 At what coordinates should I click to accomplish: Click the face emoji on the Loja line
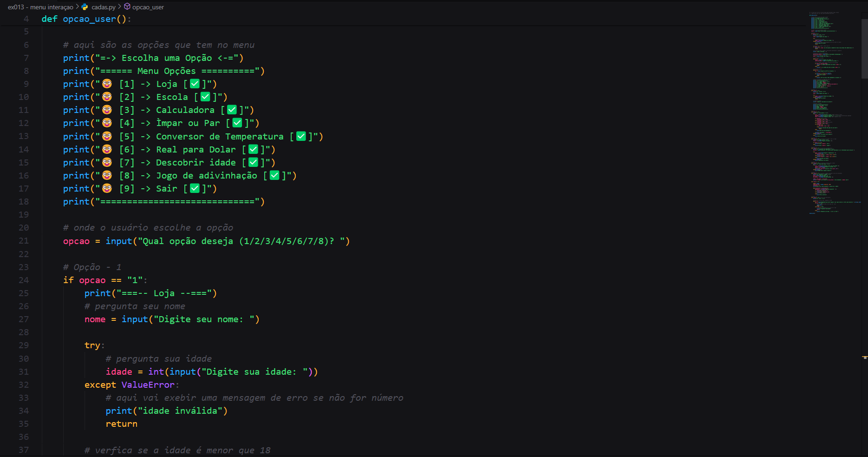[107, 84]
